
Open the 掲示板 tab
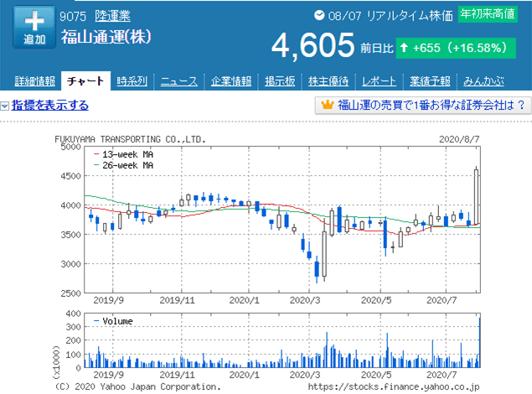point(280,81)
